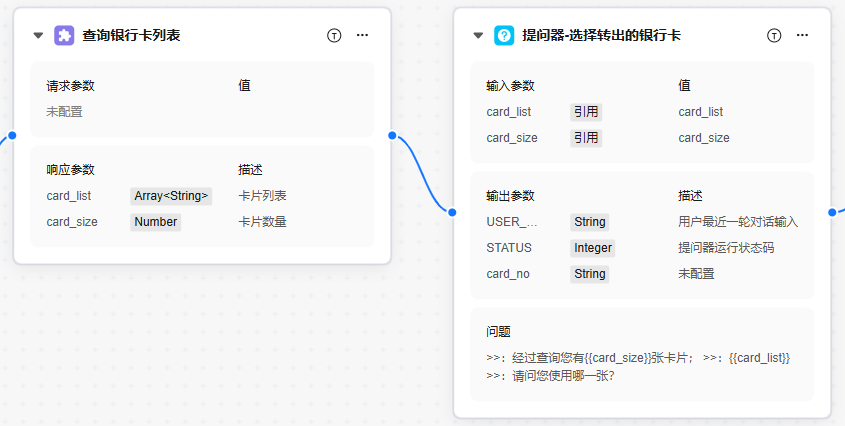Click the T icon on the 提问器 node header
Viewport: 845px width, 426px height.
774,35
